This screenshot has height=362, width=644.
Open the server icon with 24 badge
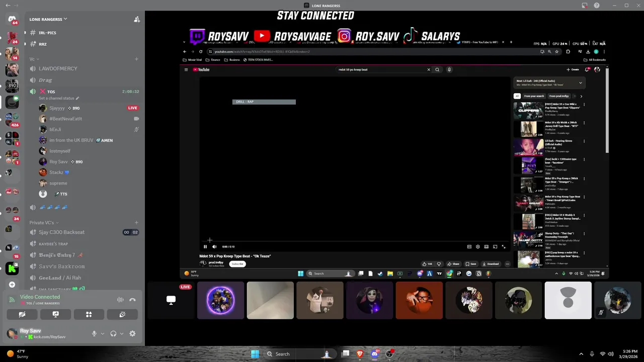[x=12, y=37]
